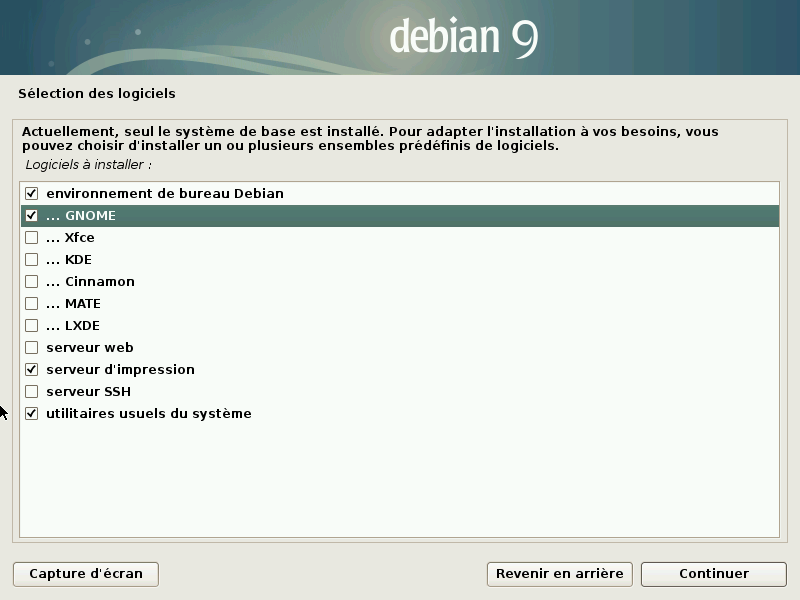Screen dimensions: 800x600
Task: Check the "serveur SSH" box
Action: [31, 391]
